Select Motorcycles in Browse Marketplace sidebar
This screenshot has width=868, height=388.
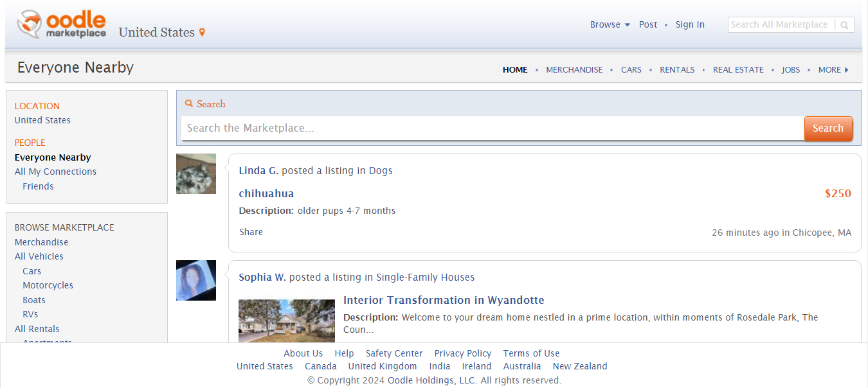[48, 285]
